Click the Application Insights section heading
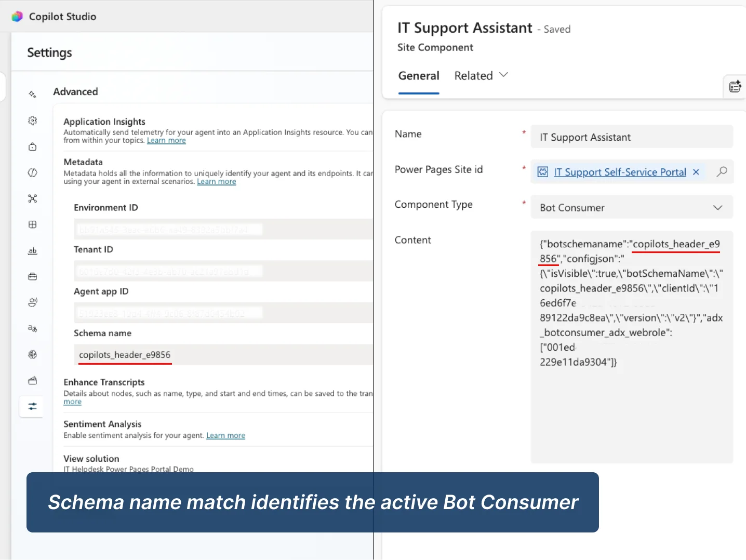Viewport: 746px width, 560px height. click(x=104, y=122)
